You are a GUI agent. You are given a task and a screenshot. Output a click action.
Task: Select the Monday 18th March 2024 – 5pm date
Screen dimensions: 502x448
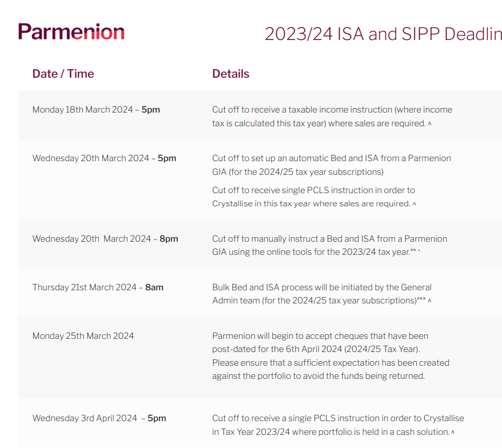pyautogui.click(x=96, y=110)
